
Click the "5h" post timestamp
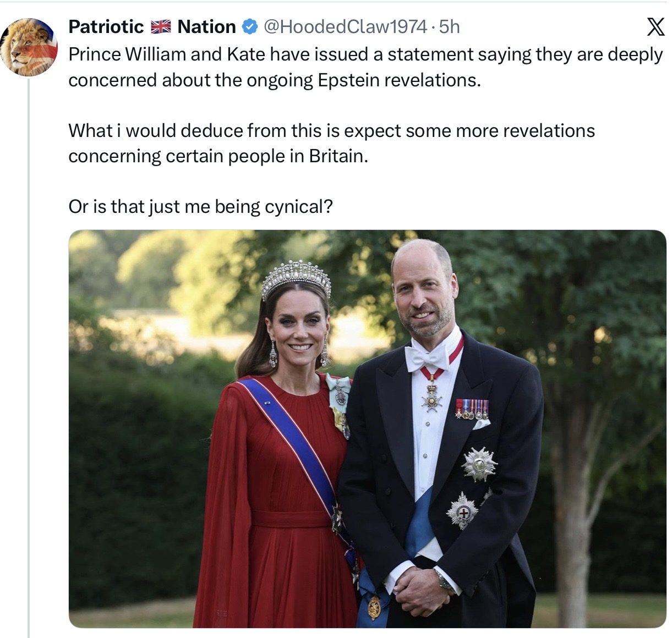[450, 26]
